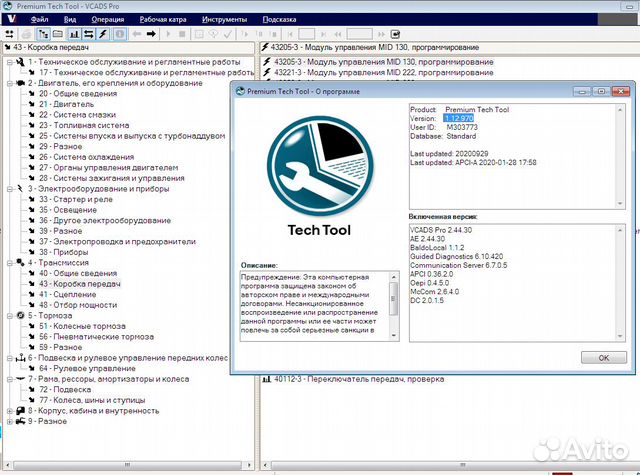Screen dimensions: 640x475
Task: Select 64 - Рулевое управление tree item
Action: click(87, 369)
